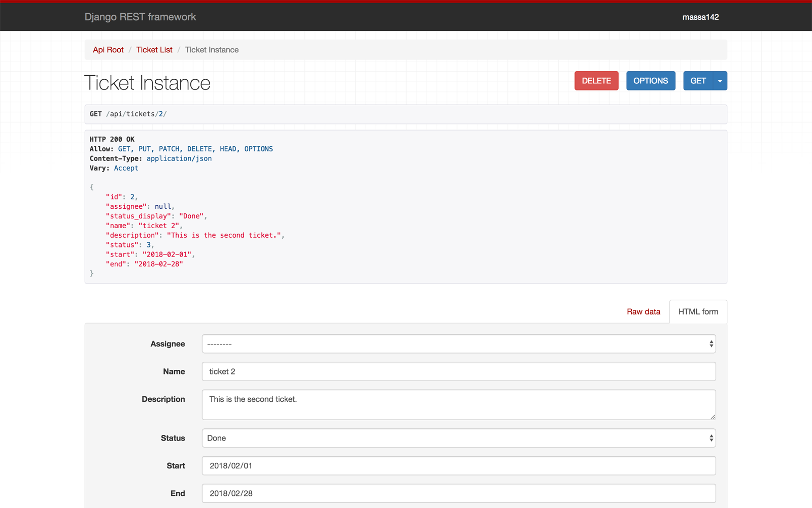
Task: Expand the Assignee select box
Action: pyautogui.click(x=459, y=344)
